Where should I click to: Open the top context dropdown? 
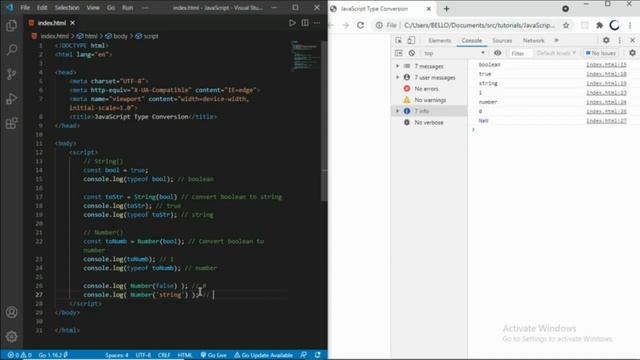pyautogui.click(x=454, y=53)
